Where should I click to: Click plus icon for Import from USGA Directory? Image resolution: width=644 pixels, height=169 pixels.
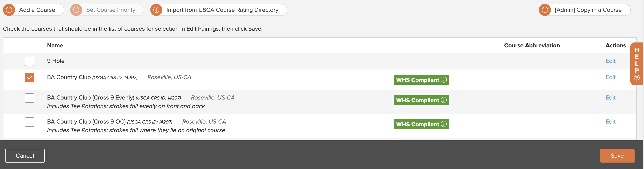pos(156,10)
